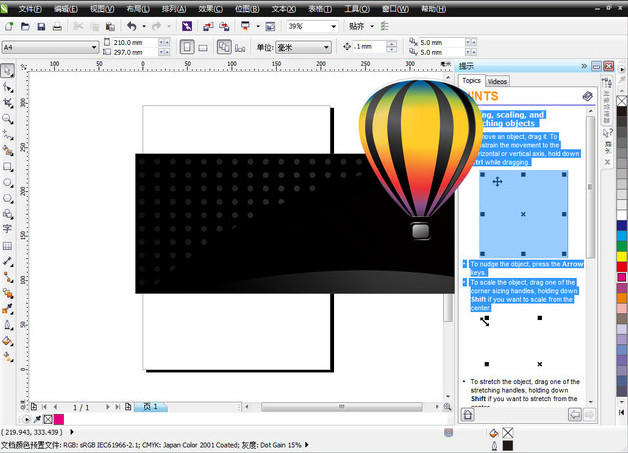Select the Zoom magnifier tool

coord(7,119)
